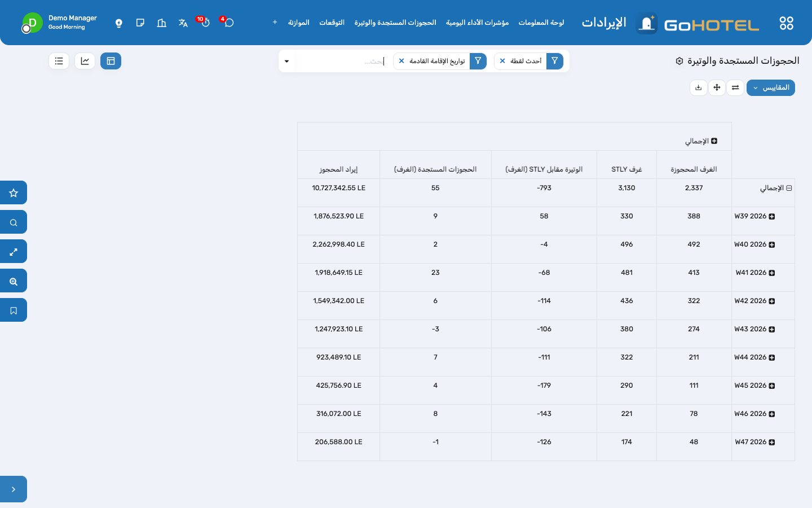Click the fullscreen expand side button
Image resolution: width=812 pixels, height=508 pixels.
14,251
